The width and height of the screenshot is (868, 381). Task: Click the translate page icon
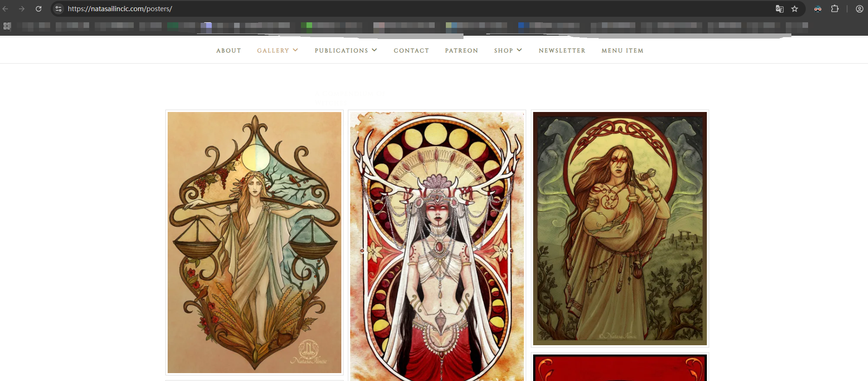[779, 9]
